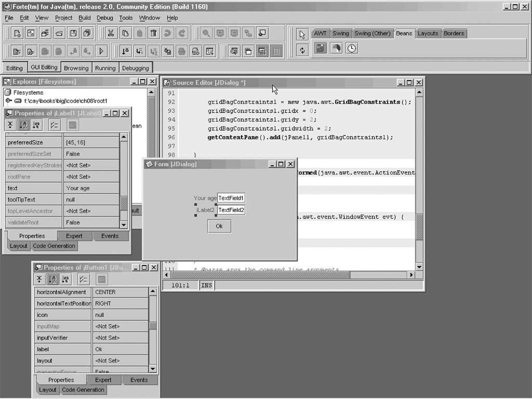Click the pie chart bean palette icon
The width and height of the screenshot is (532, 399).
tap(336, 48)
